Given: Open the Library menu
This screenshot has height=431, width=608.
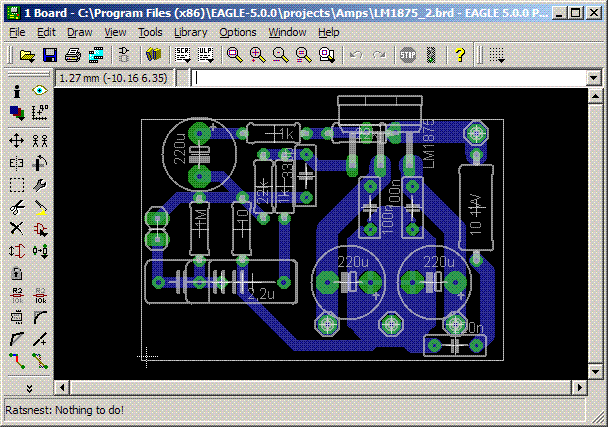Looking at the screenshot, I should click(190, 32).
